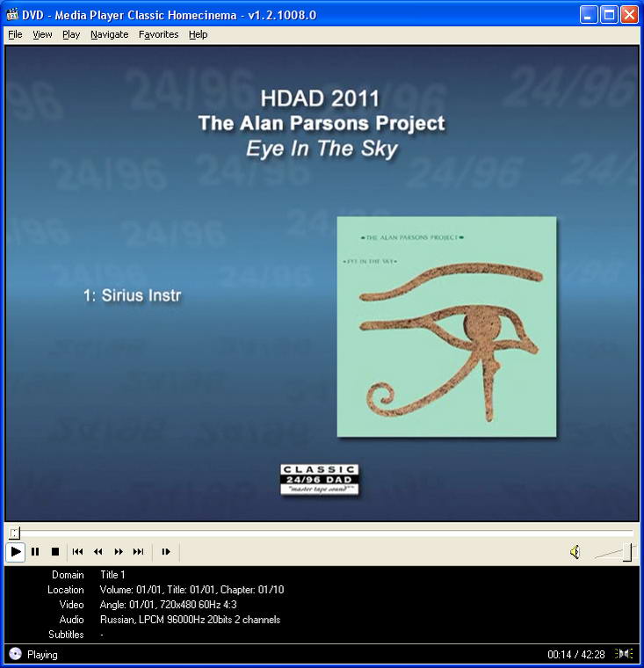Click the Eye In The Sky album cover
The width and height of the screenshot is (644, 668).
446,327
